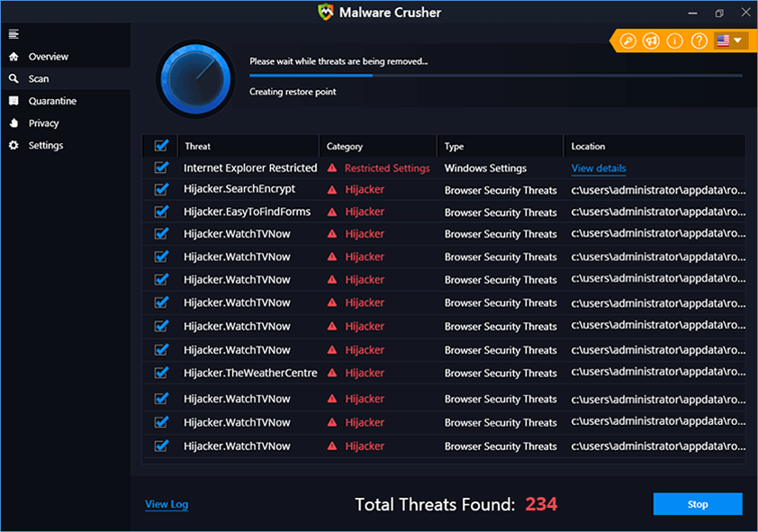Open the Settings section
Screen dimensions: 758x532
[x=45, y=146]
